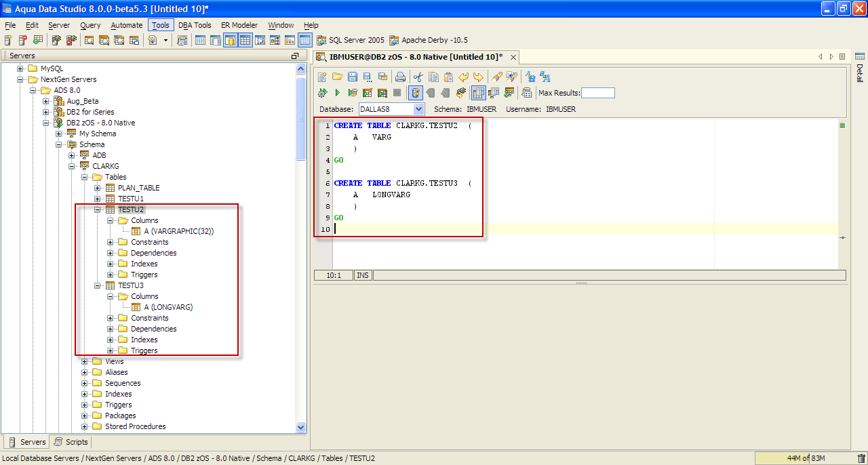
Task: Cut selected text with scissors icon
Action: coord(418,77)
